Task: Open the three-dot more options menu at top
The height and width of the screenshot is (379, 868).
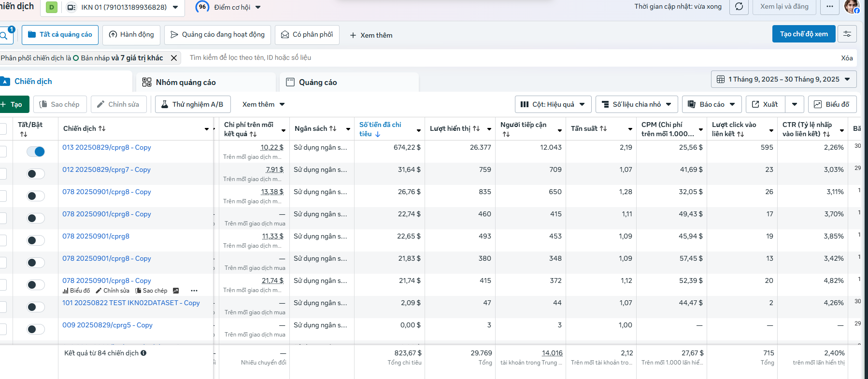Action: point(830,7)
